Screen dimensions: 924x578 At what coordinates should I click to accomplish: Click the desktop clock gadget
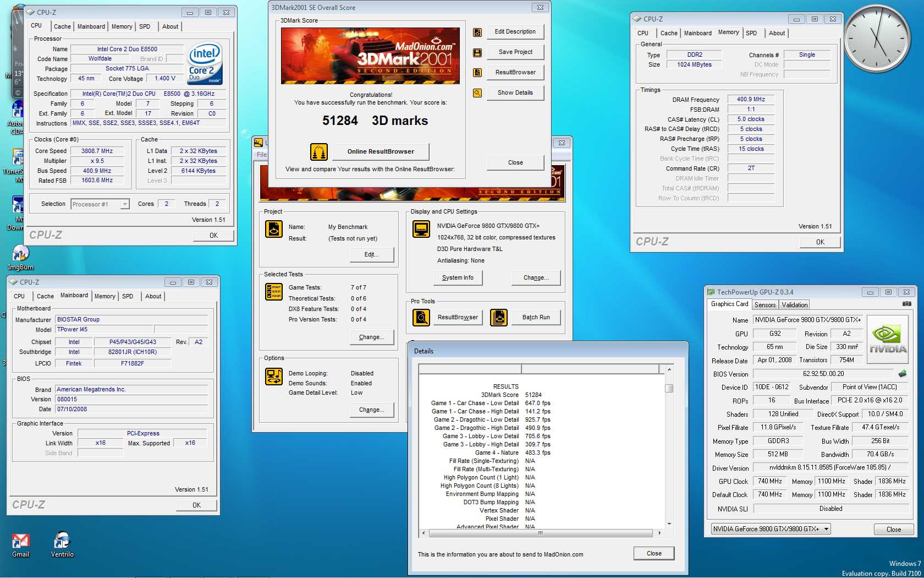click(x=877, y=38)
